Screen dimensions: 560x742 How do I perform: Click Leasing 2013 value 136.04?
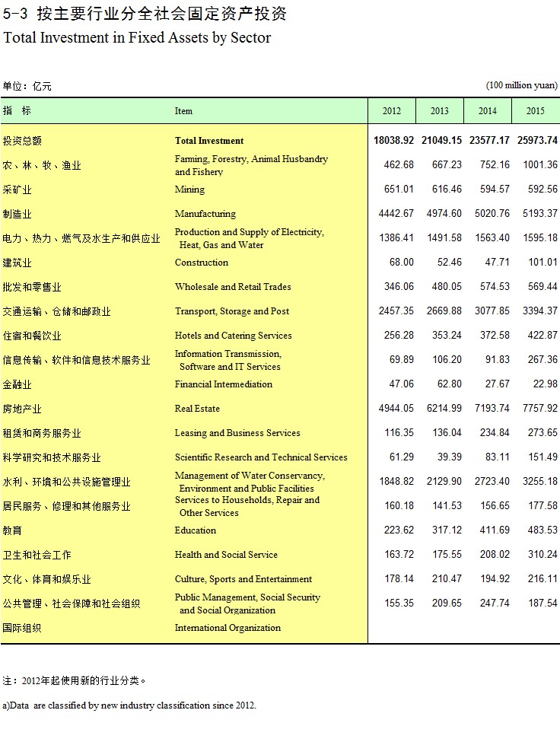click(x=447, y=433)
